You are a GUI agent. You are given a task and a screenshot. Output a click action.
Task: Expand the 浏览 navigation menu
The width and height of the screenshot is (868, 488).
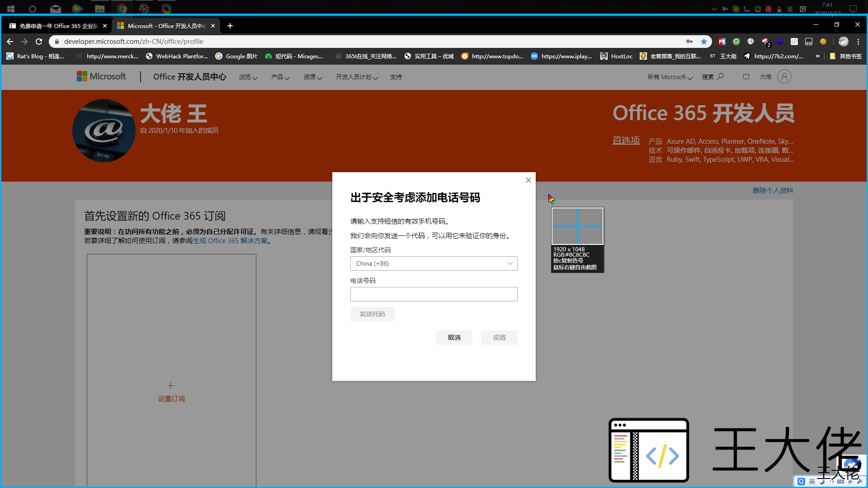pos(248,77)
